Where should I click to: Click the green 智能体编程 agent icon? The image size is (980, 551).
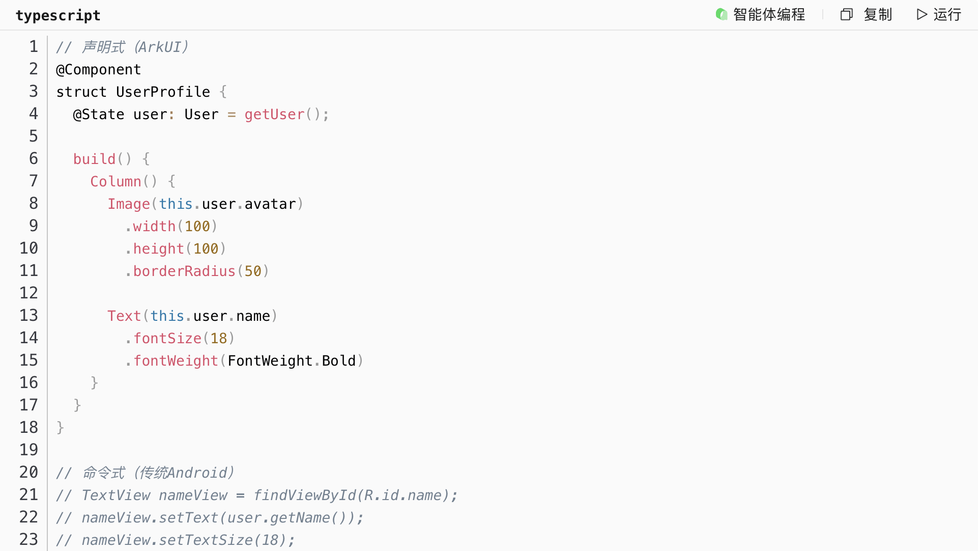[721, 14]
